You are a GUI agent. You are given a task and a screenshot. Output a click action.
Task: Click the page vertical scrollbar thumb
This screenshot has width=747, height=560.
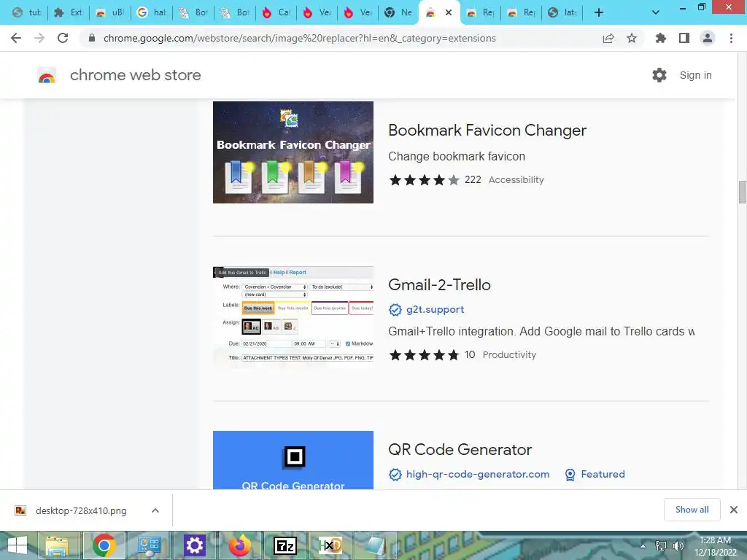point(742,192)
